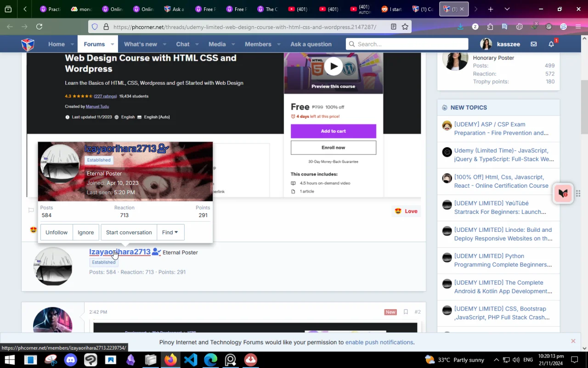Open the pink floating butterfly widget

pyautogui.click(x=563, y=193)
